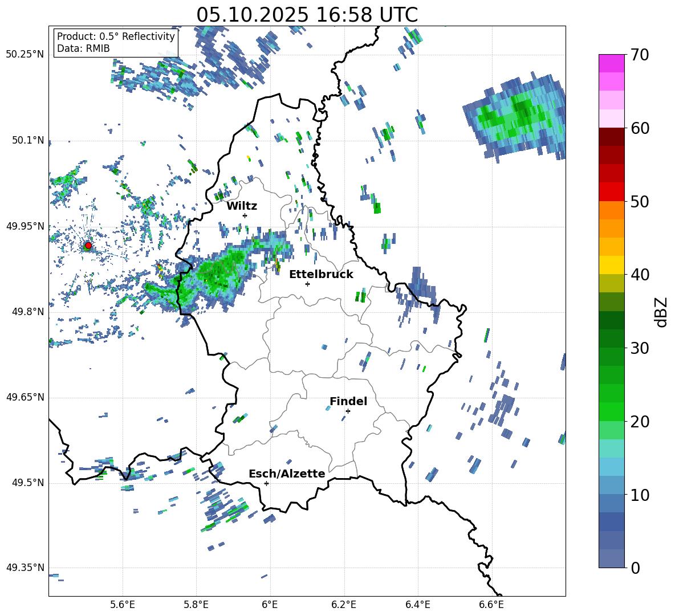Click the Esch/Alzette city label
This screenshot has width=675, height=616.
coord(287,474)
